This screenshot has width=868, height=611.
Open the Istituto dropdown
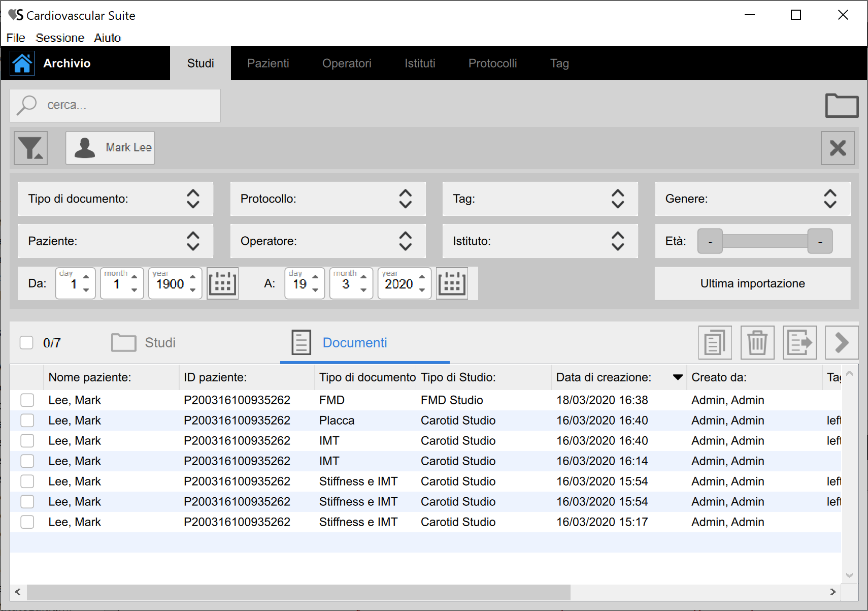[x=540, y=241]
